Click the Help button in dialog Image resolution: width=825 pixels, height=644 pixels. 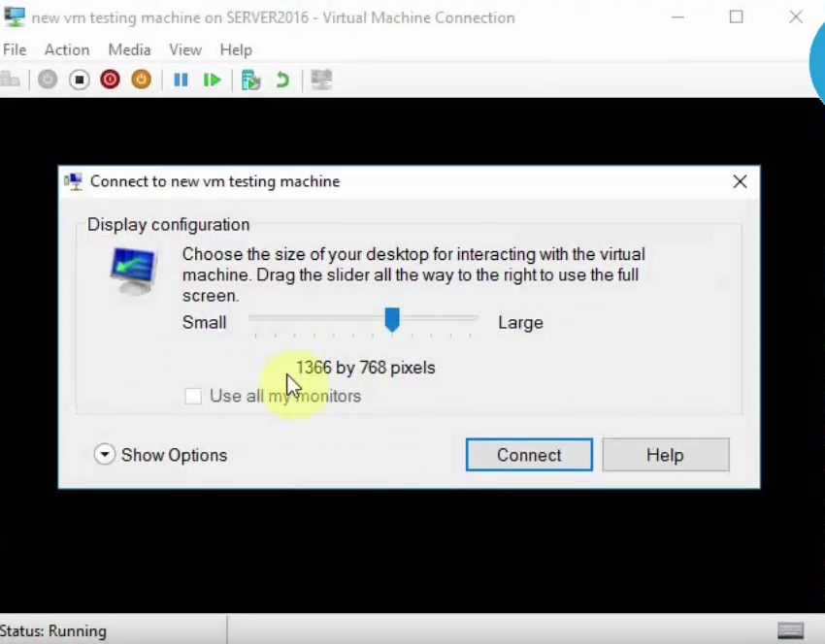point(666,455)
